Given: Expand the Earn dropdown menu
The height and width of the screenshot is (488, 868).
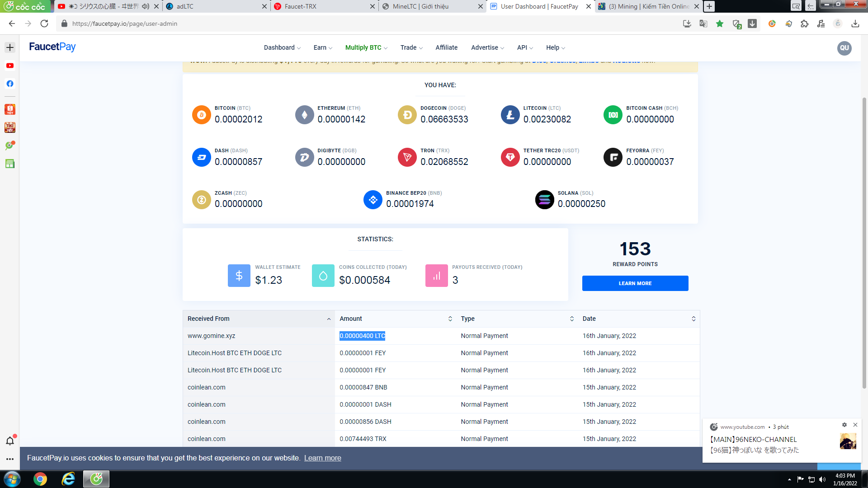Looking at the screenshot, I should (x=323, y=47).
